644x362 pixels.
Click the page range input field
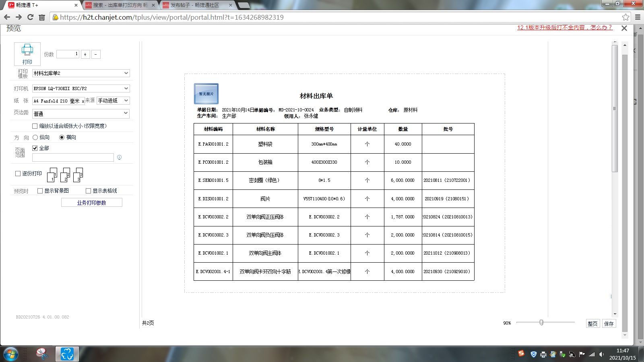pos(73,157)
